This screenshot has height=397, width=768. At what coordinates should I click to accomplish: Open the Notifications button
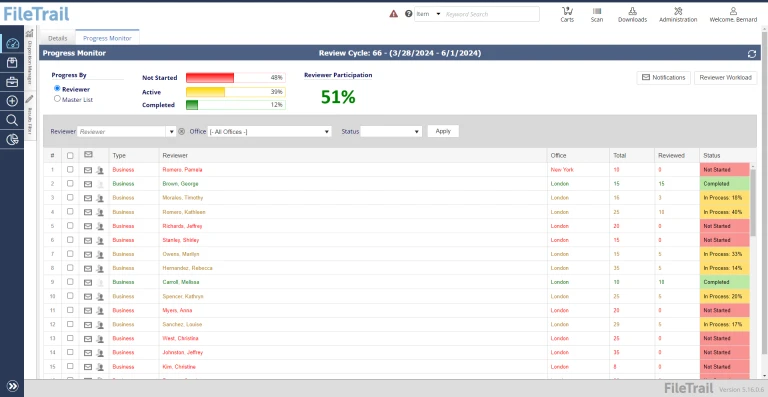664,77
